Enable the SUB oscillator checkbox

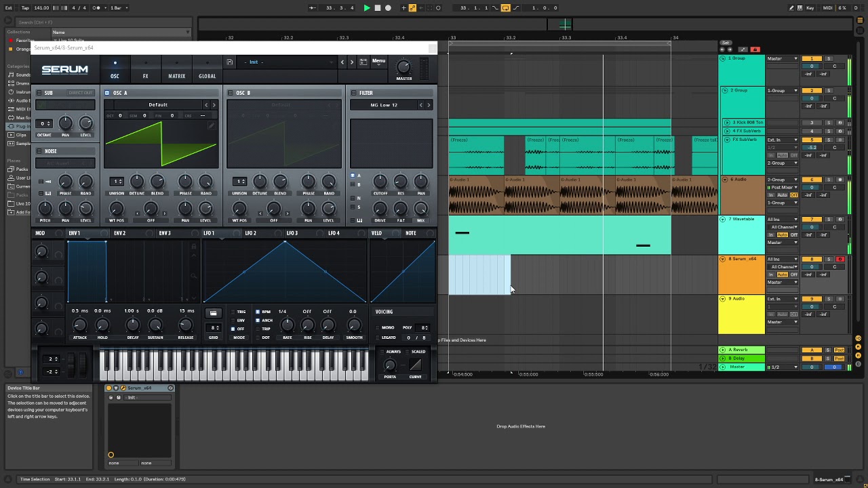click(x=39, y=93)
